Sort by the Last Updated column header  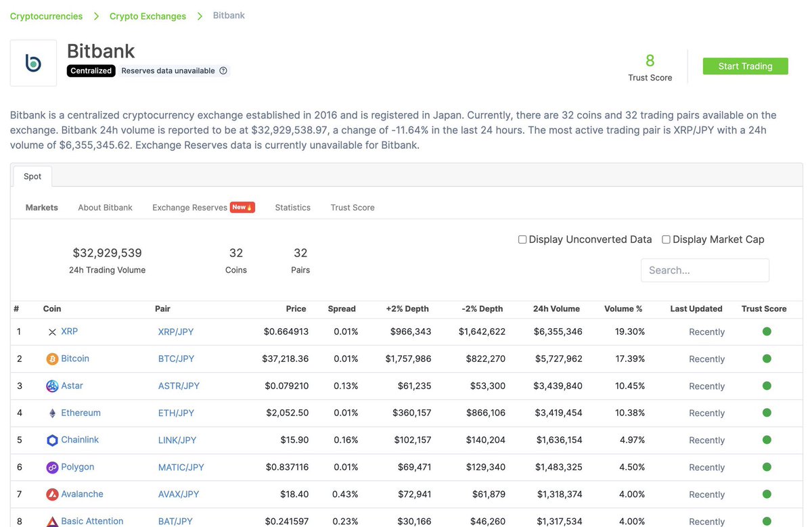click(x=696, y=308)
